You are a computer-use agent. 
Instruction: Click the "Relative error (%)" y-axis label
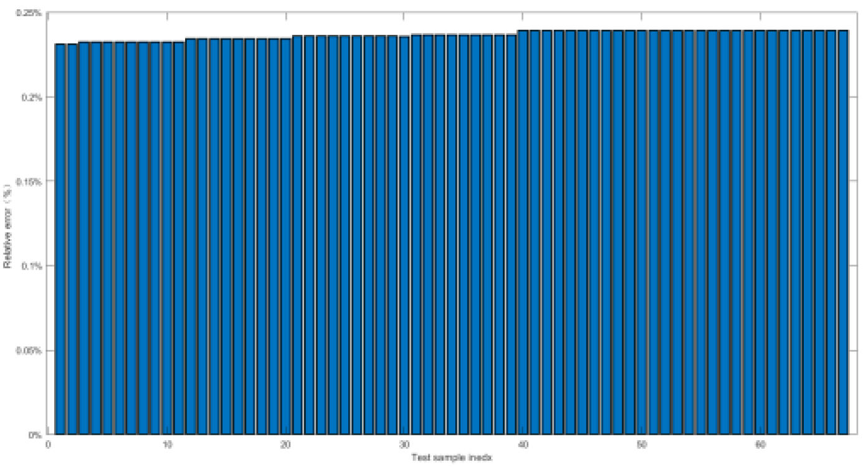(x=7, y=225)
